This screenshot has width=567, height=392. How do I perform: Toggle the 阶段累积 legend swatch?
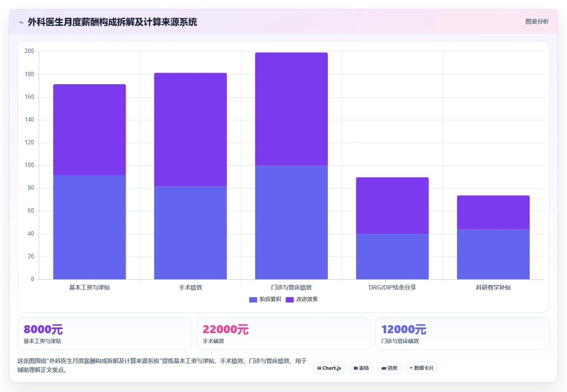253,300
